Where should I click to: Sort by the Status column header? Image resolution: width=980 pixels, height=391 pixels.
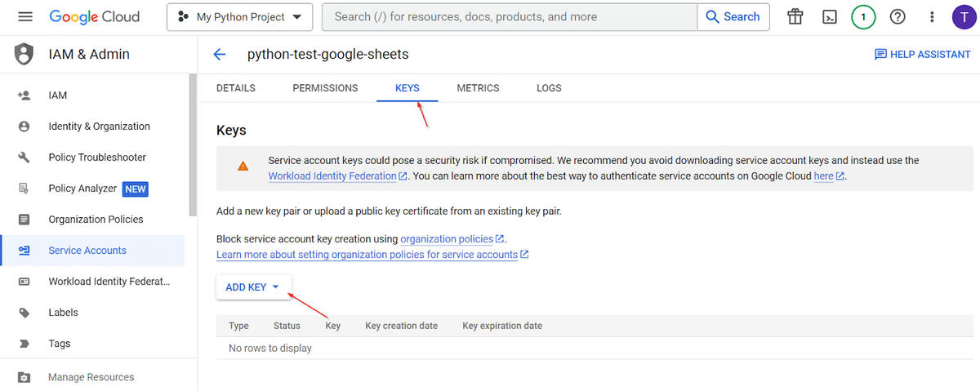pos(287,326)
